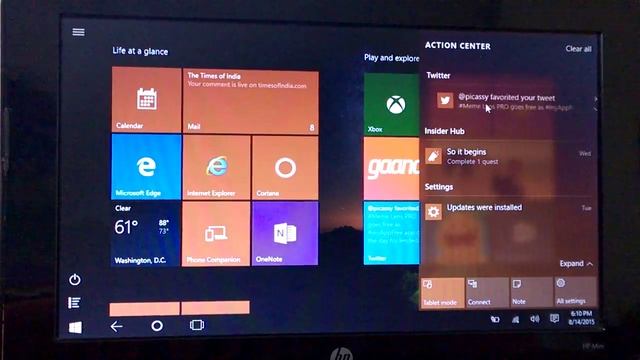The image size is (640, 360).
Task: Open Task View on the taskbar
Action: coord(197,325)
